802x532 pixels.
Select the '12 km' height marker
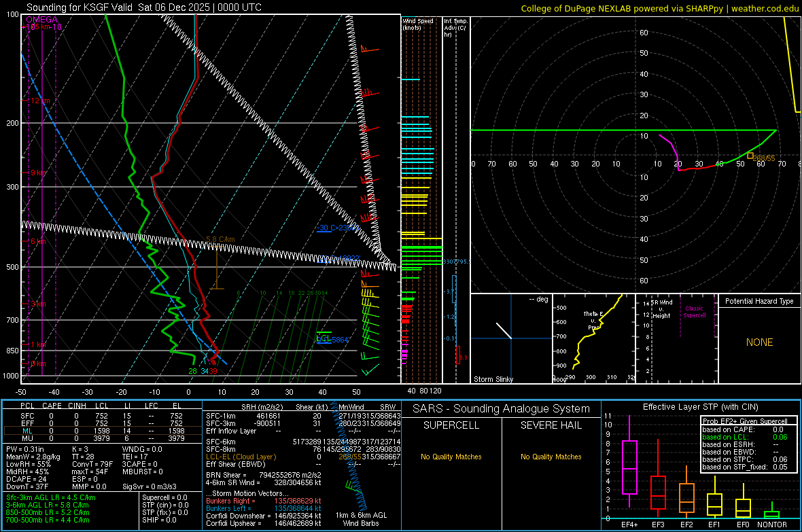[x=40, y=101]
